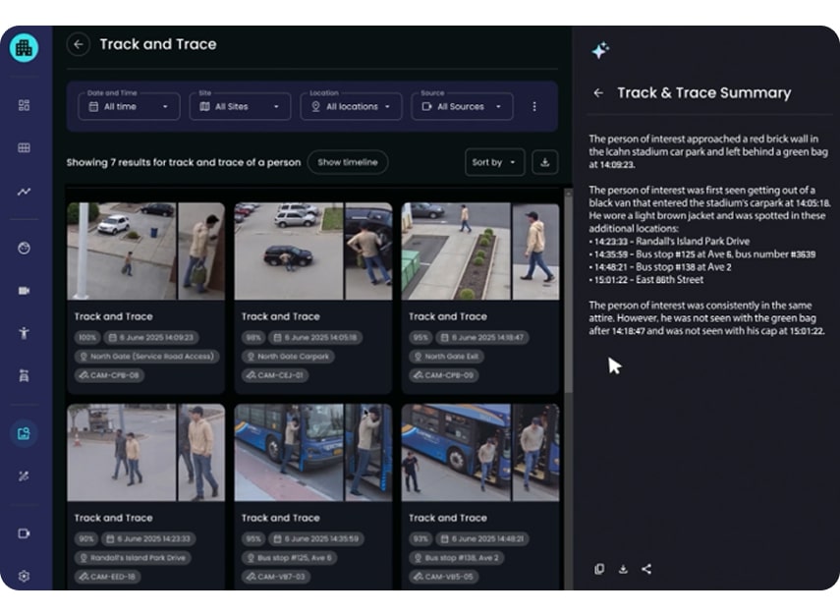840x616 pixels.
Task: Go back from Track & Trace Summary
Action: coord(598,93)
